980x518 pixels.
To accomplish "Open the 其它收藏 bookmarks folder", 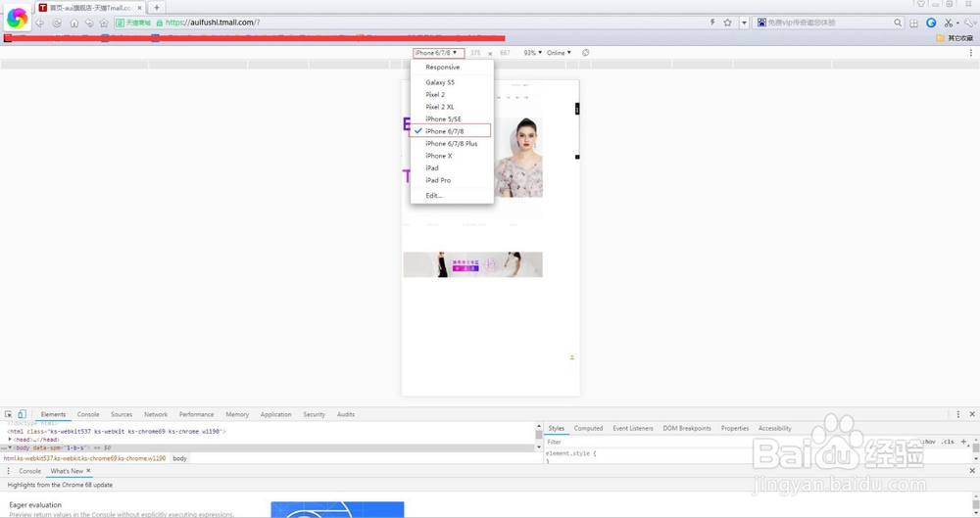I will point(955,38).
